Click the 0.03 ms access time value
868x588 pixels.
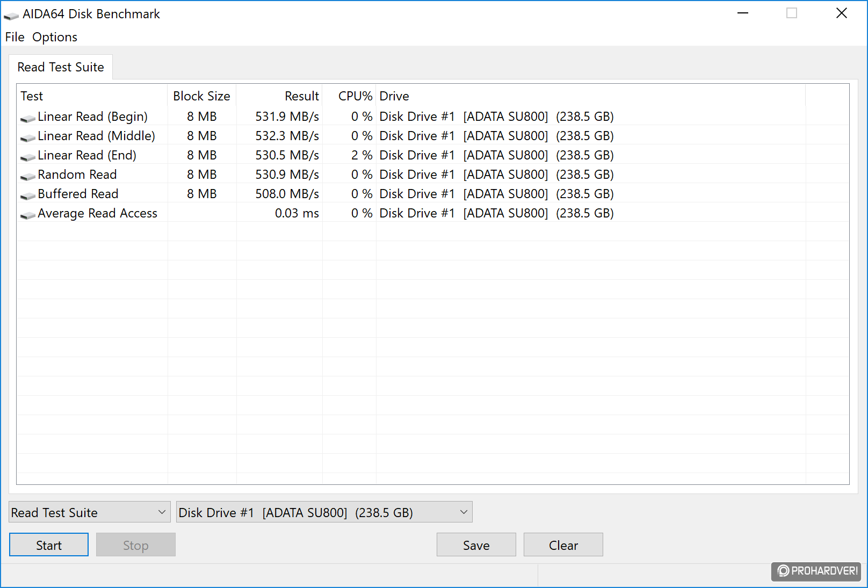pos(296,213)
